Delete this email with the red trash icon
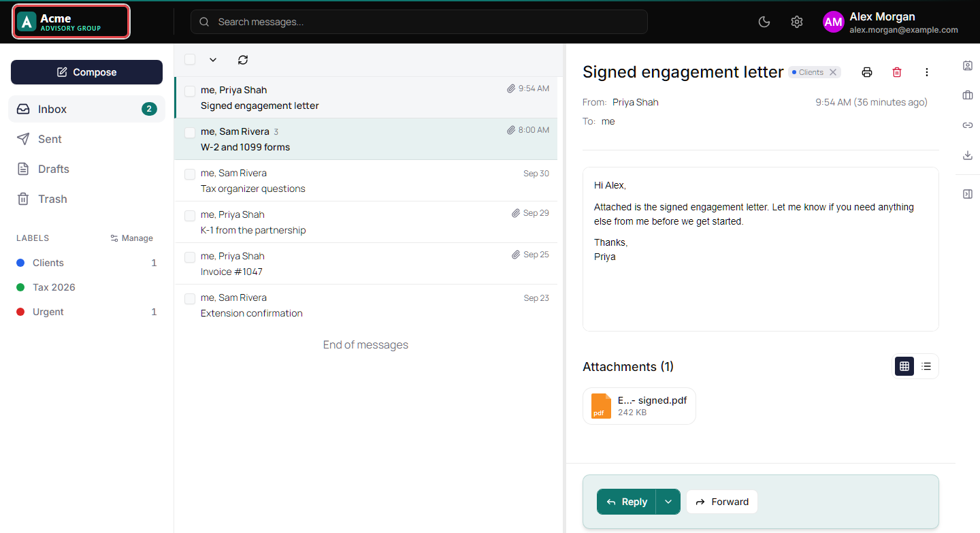 tap(897, 72)
